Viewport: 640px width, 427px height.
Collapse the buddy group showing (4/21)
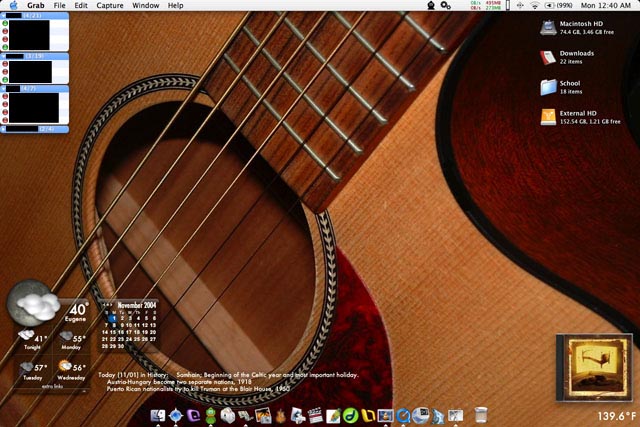(4, 16)
